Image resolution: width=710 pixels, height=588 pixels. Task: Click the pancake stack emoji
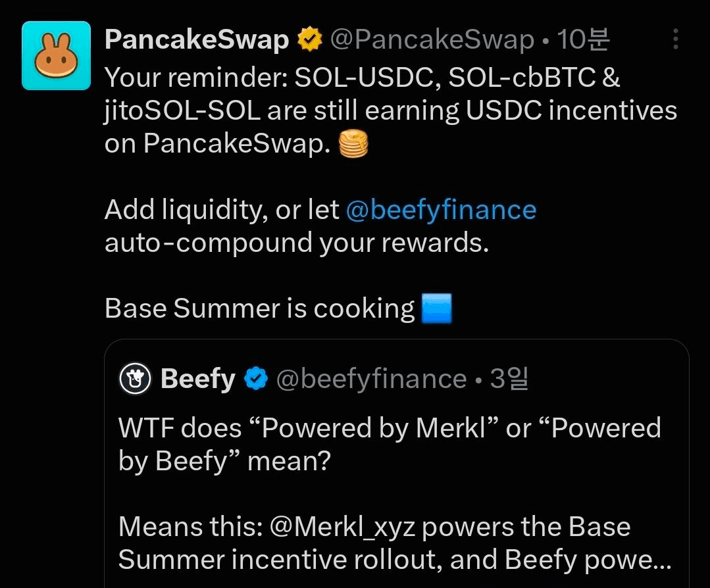(353, 144)
